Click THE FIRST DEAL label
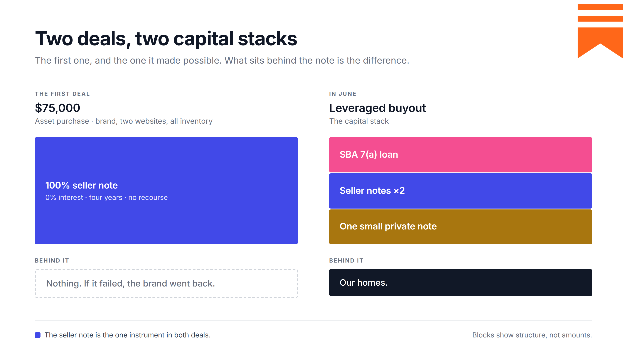This screenshot has height=364, width=627. coord(62,94)
